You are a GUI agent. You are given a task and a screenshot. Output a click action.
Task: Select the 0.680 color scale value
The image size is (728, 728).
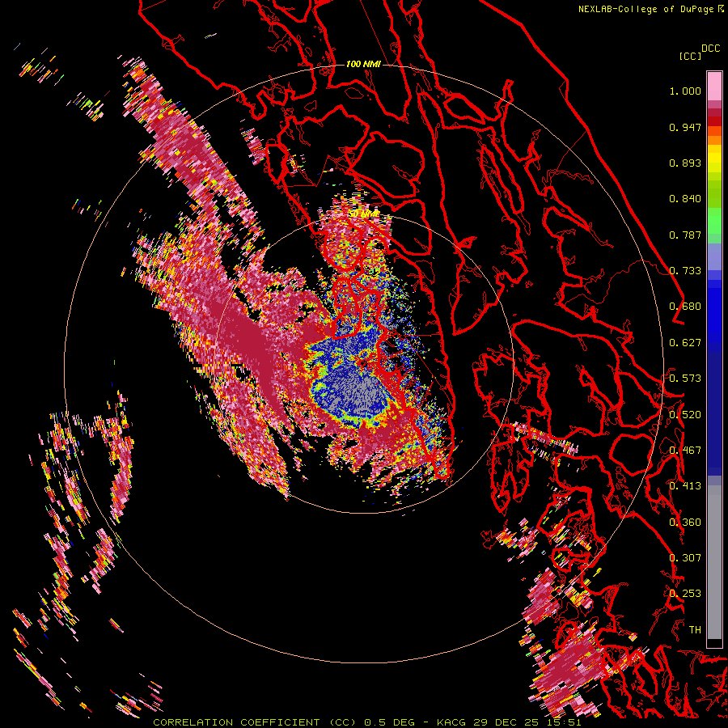coord(685,307)
